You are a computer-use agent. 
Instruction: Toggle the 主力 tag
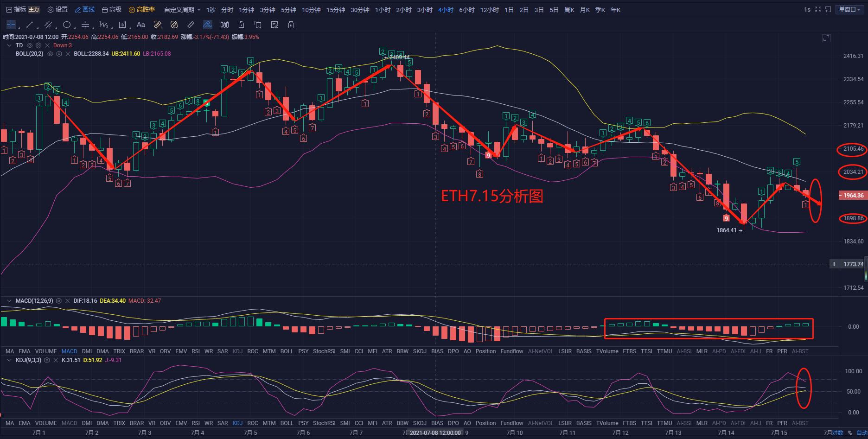(33, 9)
